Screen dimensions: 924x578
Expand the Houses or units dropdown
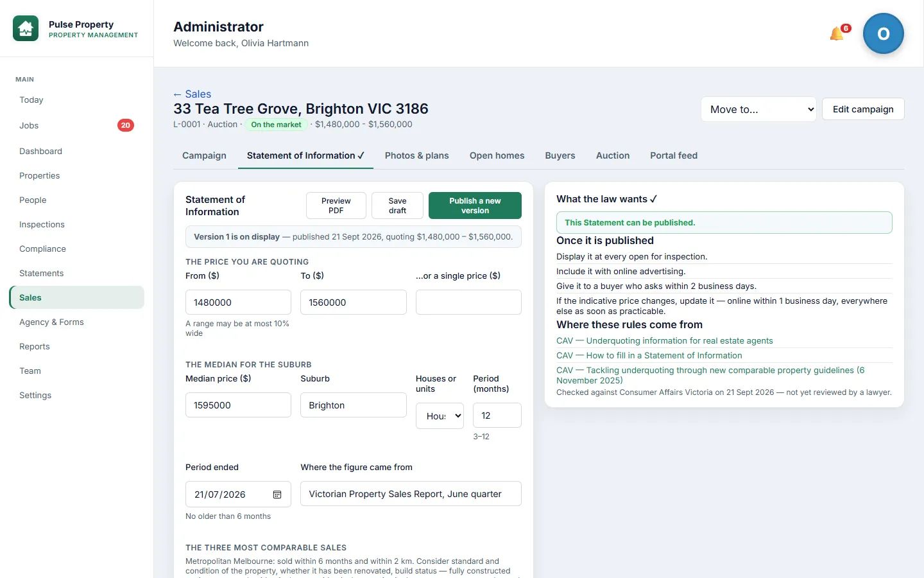(440, 416)
